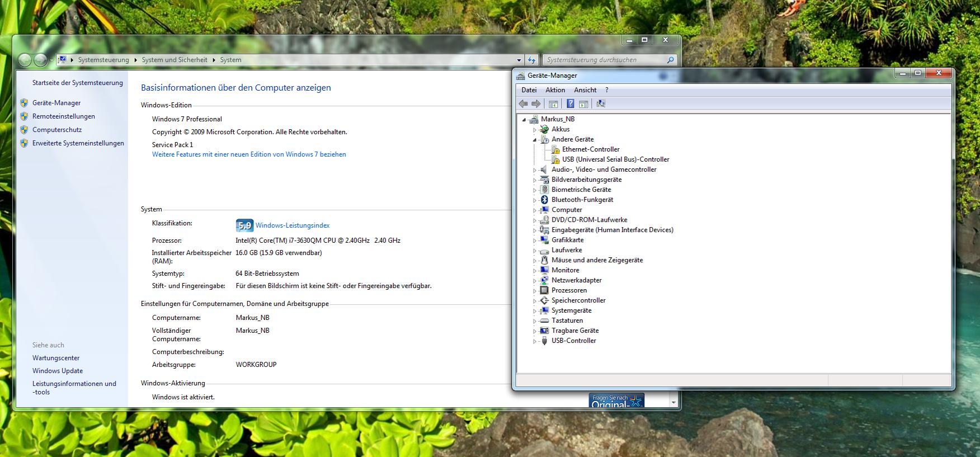Image resolution: width=980 pixels, height=457 pixels.
Task: Go to Startseite der Systemsteuerung
Action: click(78, 83)
